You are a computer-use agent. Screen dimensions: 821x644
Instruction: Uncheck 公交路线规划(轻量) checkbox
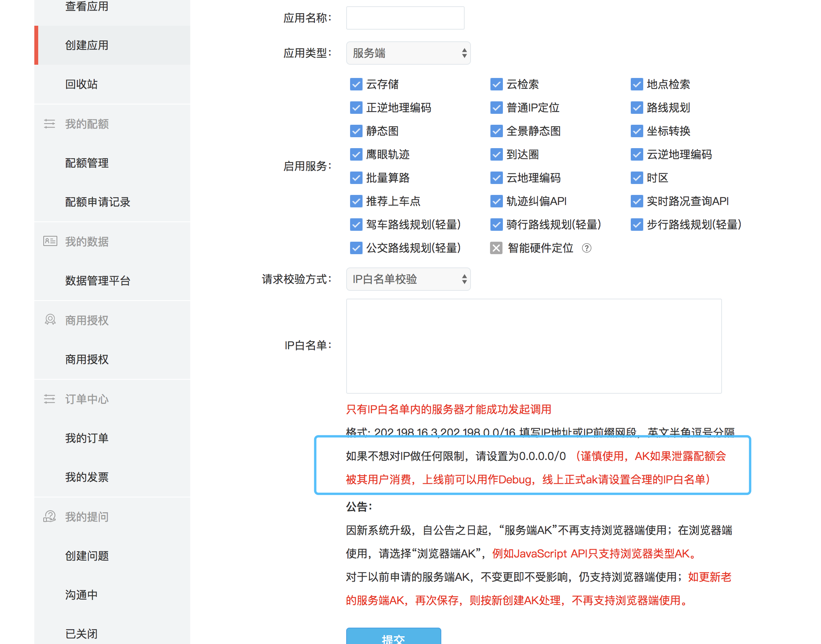(356, 248)
